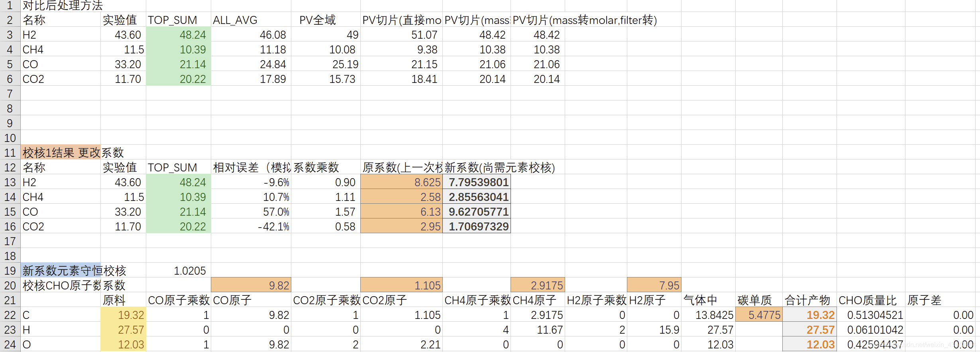Select bold value 7.79539801
The image size is (980, 352).
point(477,182)
